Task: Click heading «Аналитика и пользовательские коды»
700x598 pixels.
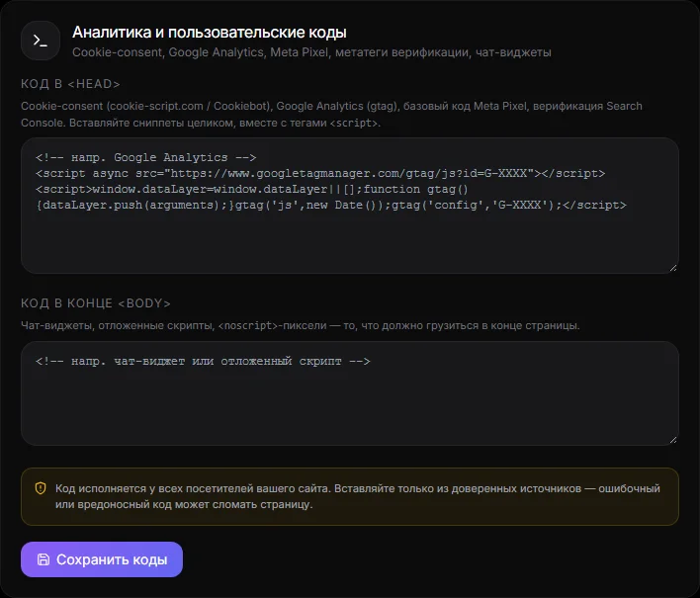Action: point(210,33)
